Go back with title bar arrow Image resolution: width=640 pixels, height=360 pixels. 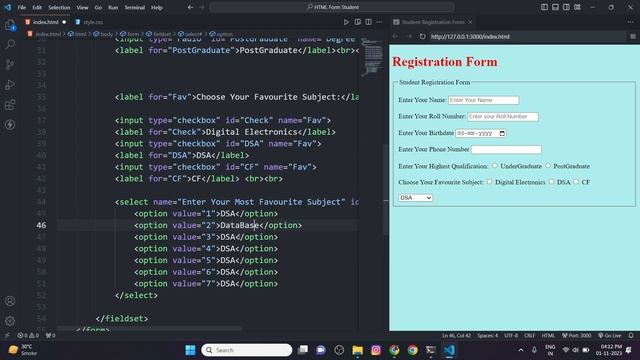pos(190,7)
